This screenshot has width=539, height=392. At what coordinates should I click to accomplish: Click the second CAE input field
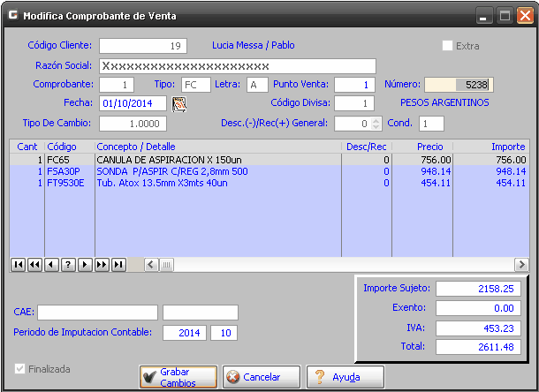point(201,313)
